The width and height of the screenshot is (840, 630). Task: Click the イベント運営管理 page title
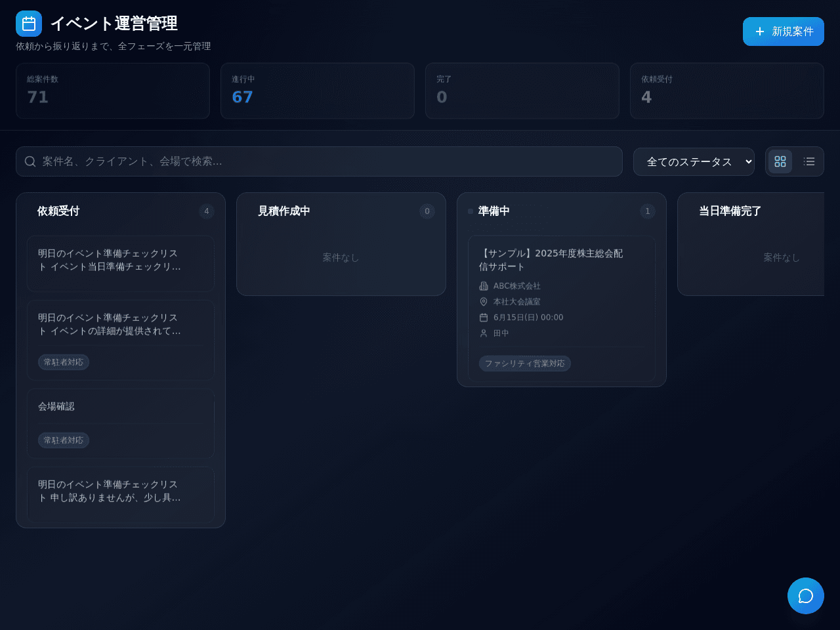click(114, 24)
